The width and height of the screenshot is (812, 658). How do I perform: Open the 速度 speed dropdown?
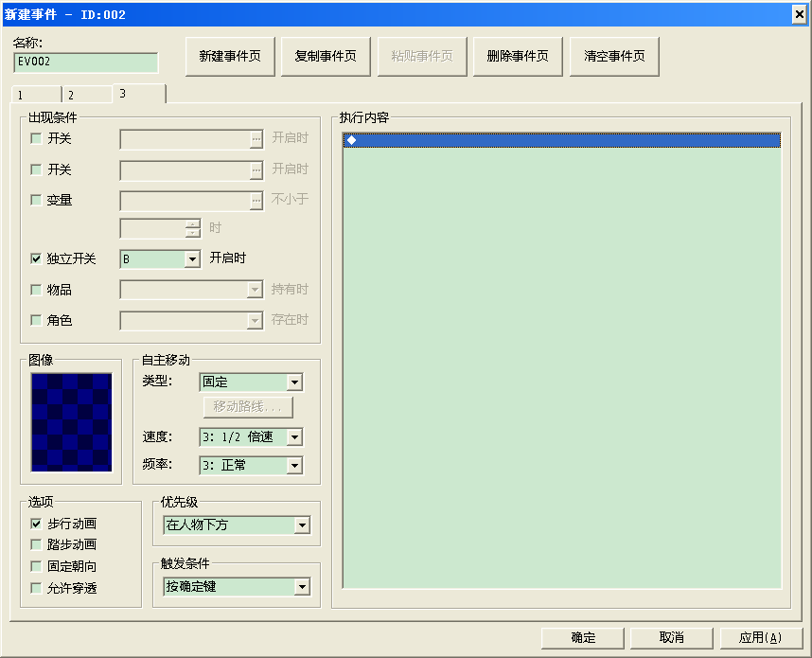coord(294,437)
